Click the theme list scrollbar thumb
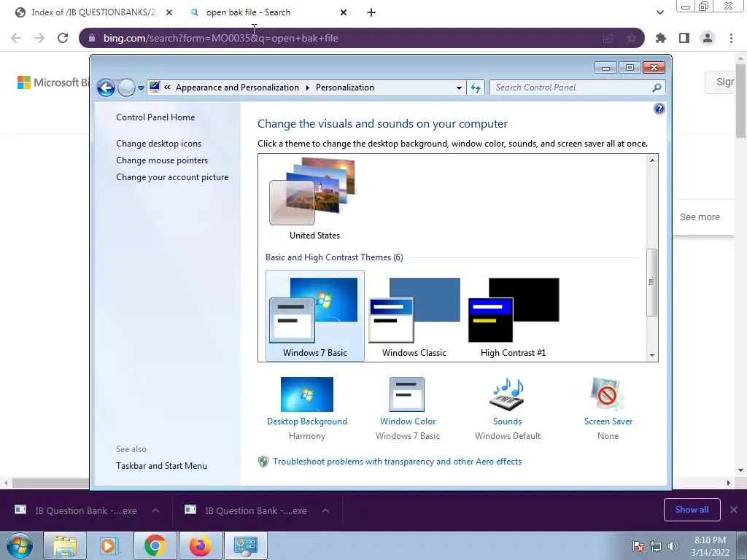 [x=651, y=282]
